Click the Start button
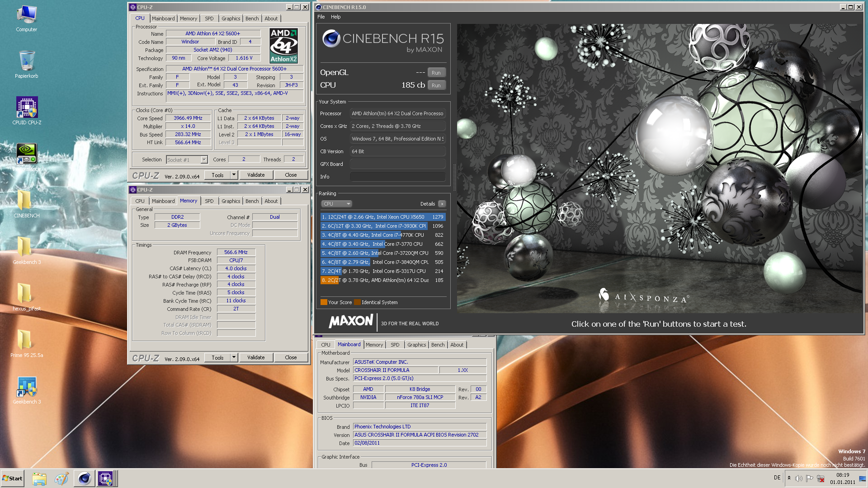Screen dimensions: 868x488 [x=13, y=479]
